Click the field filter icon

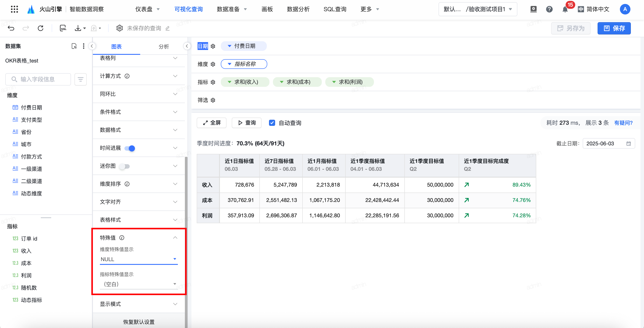point(81,79)
